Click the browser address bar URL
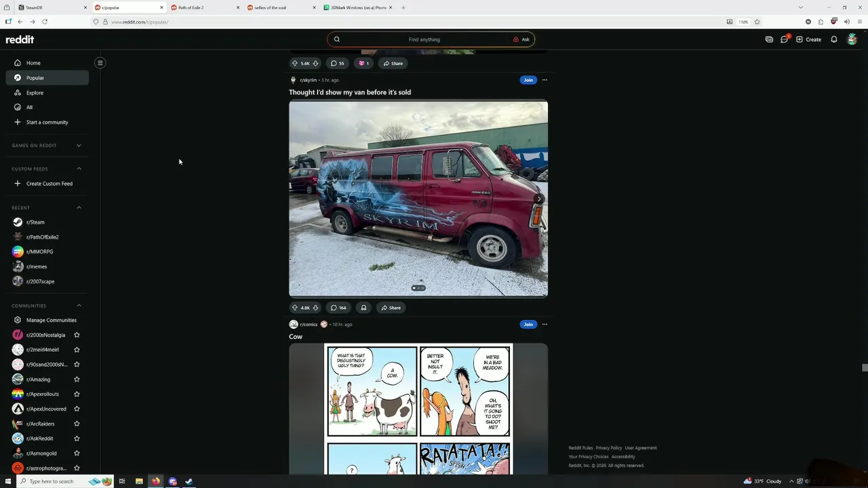Viewport: 868px width, 488px height. (x=140, y=22)
